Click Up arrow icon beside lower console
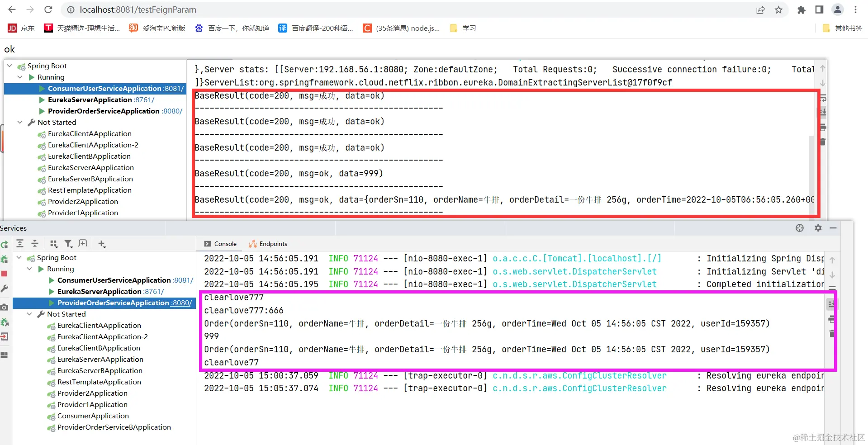The width and height of the screenshot is (868, 445). coord(832,260)
